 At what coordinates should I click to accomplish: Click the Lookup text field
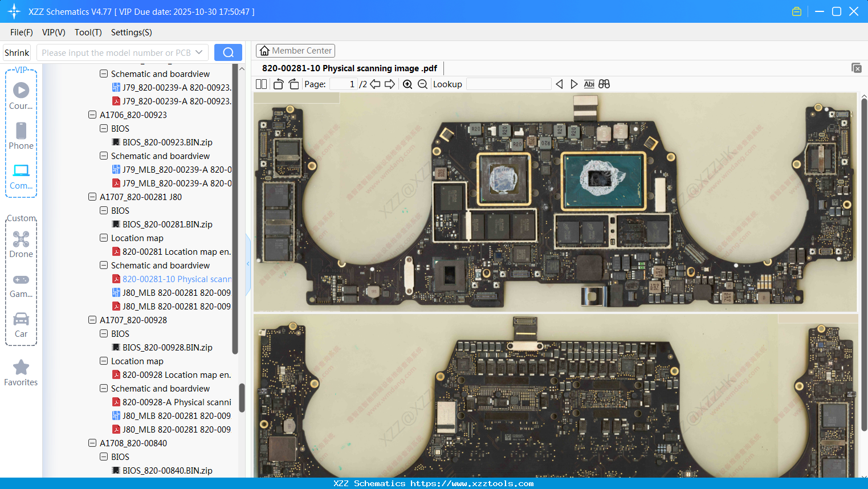[508, 84]
